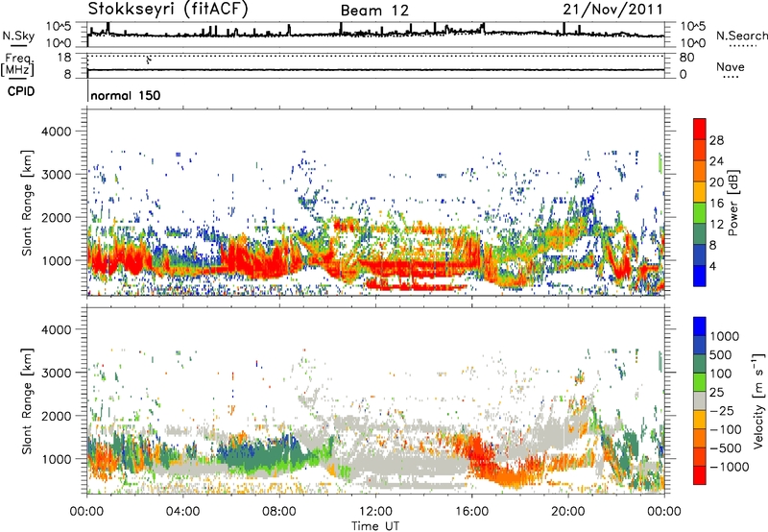Click the '12:00' time tick label
This screenshot has width=768, height=532.
pos(375,512)
